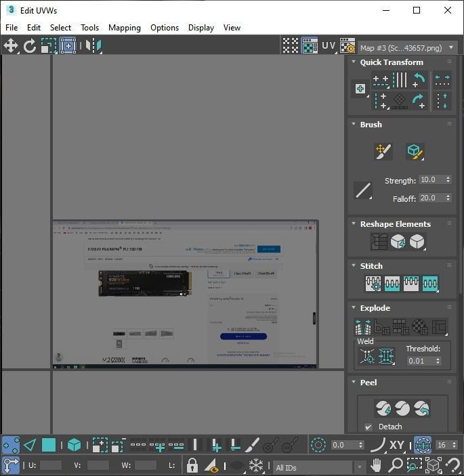This screenshot has height=476, width=464.
Task: Open the All IDs dropdown
Action: pyautogui.click(x=319, y=467)
